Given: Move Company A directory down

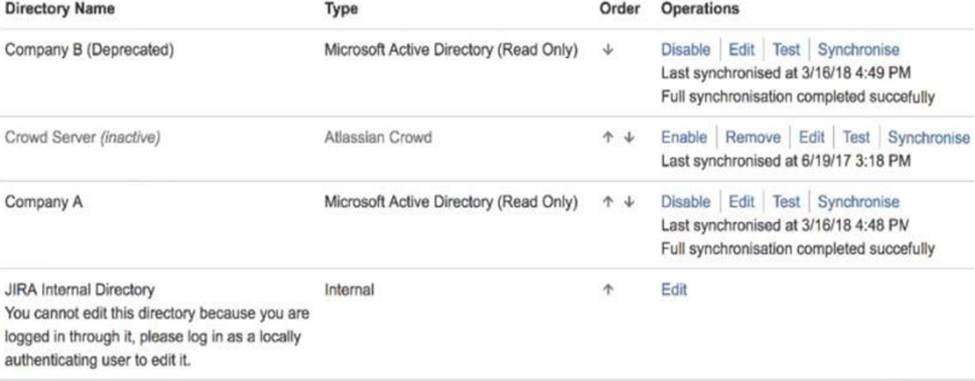Looking at the screenshot, I should [x=629, y=202].
